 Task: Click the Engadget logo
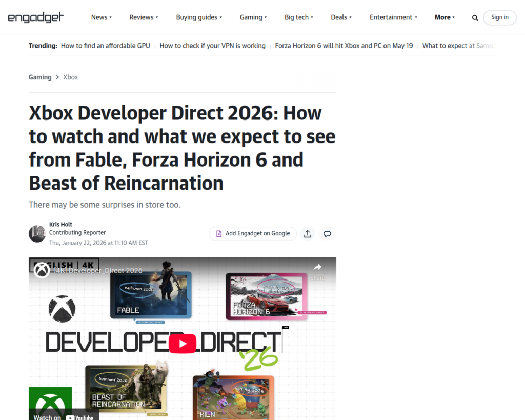point(35,17)
